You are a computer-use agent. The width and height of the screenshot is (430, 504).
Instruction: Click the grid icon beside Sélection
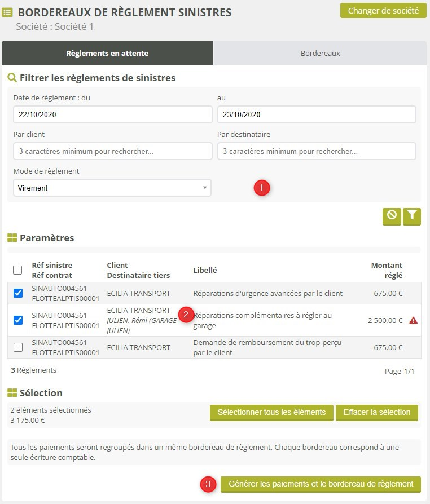click(x=12, y=393)
